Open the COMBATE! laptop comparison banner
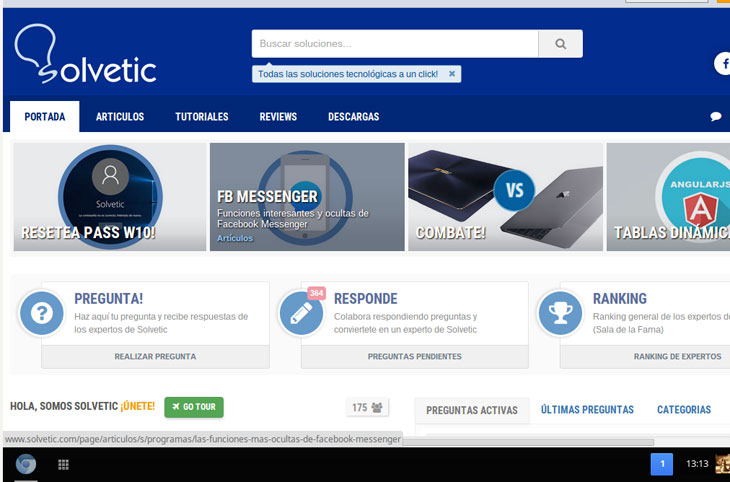This screenshot has width=730, height=482. click(x=506, y=197)
